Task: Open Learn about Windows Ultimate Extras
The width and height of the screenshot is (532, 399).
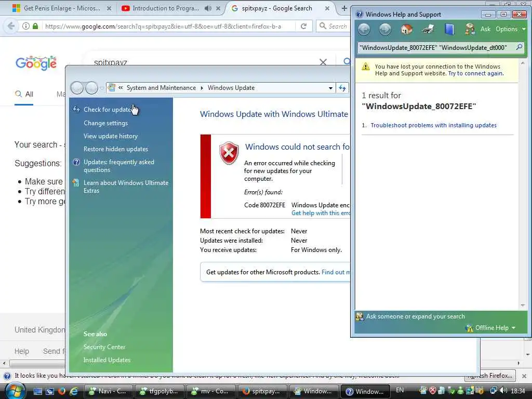Action: pos(126,187)
